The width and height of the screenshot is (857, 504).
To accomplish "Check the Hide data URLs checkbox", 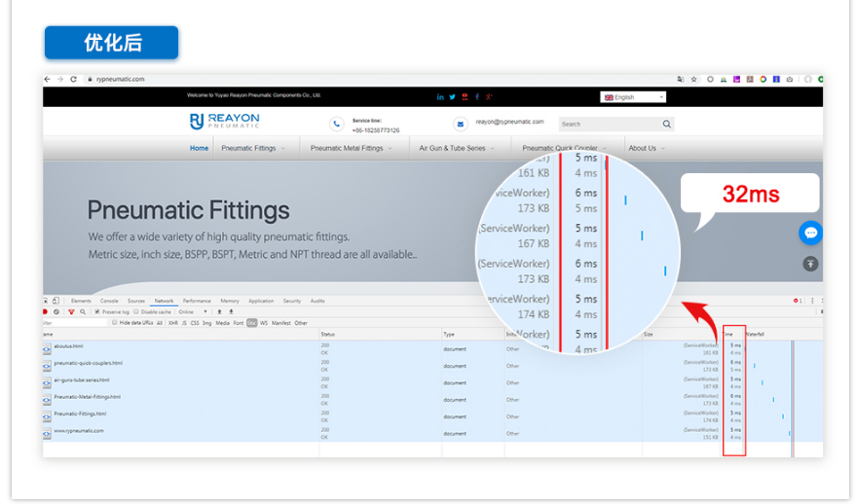I will pos(115,322).
